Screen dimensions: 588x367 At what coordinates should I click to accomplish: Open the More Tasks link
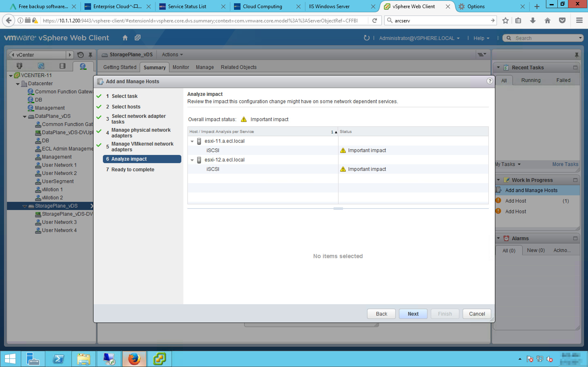click(x=565, y=164)
